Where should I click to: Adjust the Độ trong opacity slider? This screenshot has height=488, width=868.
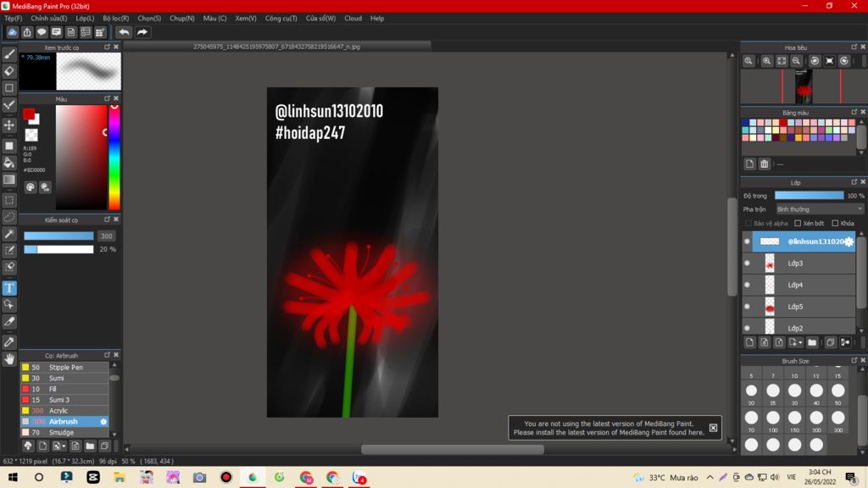click(809, 196)
